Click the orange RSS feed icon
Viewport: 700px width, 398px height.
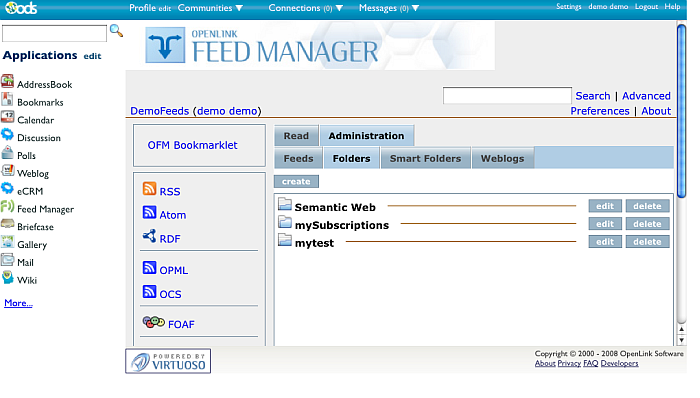point(149,189)
